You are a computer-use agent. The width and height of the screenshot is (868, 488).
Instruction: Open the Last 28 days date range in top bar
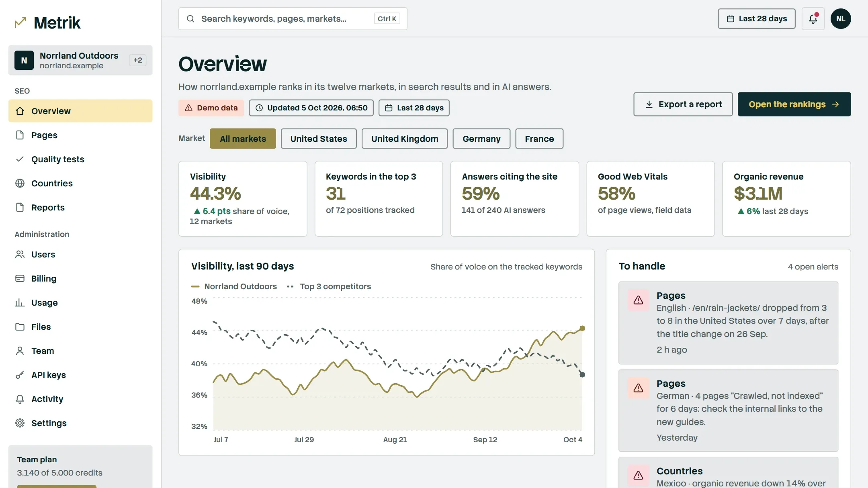coord(756,18)
